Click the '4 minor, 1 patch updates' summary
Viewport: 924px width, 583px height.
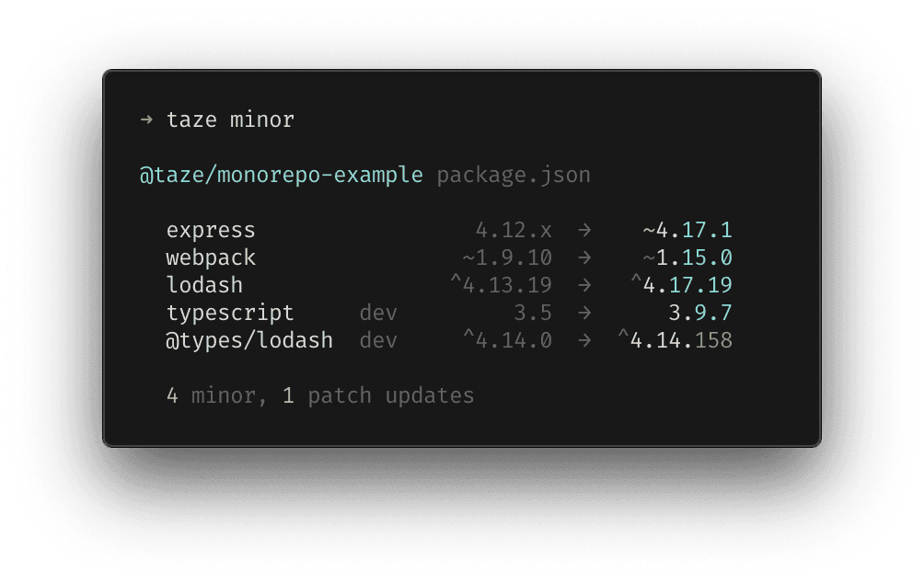point(320,395)
